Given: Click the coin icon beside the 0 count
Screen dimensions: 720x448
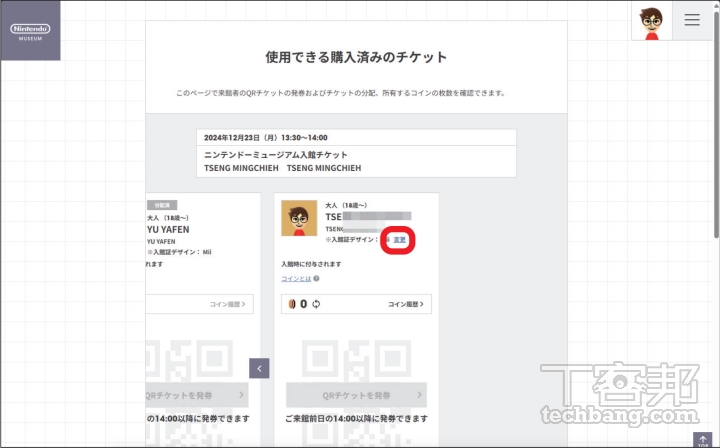Looking at the screenshot, I should click(x=292, y=304).
